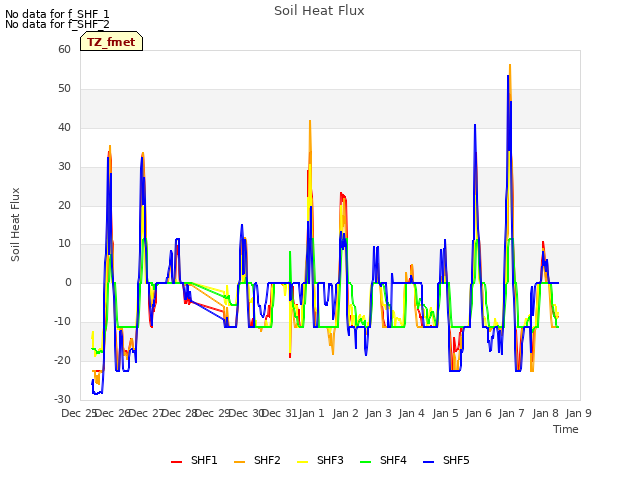The width and height of the screenshot is (640, 480).
Task: Click the 0 y-axis tick label
Action: pyautogui.click(x=68, y=282)
